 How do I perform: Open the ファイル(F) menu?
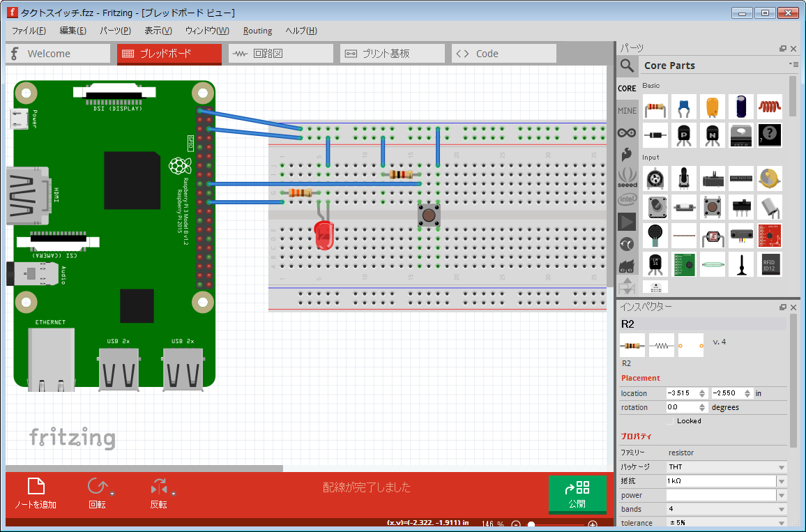[x=29, y=31]
